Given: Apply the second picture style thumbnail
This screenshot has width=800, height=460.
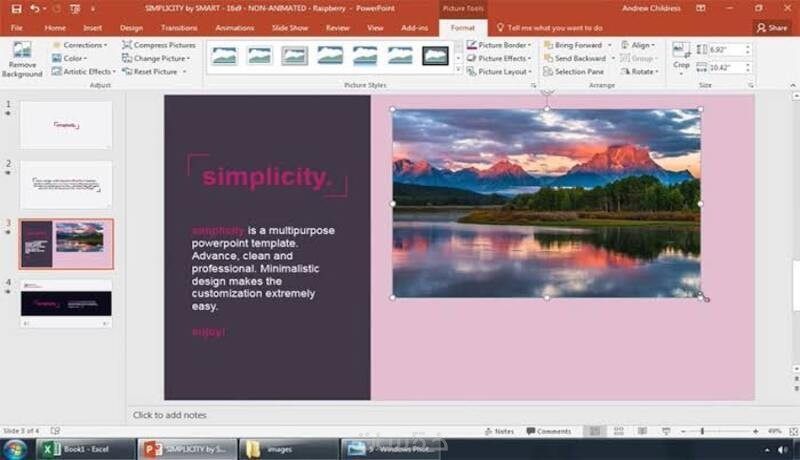Looking at the screenshot, I should point(260,55).
